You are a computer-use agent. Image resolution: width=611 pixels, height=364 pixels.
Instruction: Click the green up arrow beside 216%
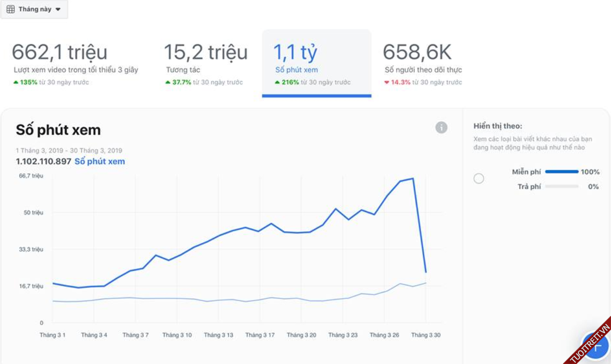[277, 82]
